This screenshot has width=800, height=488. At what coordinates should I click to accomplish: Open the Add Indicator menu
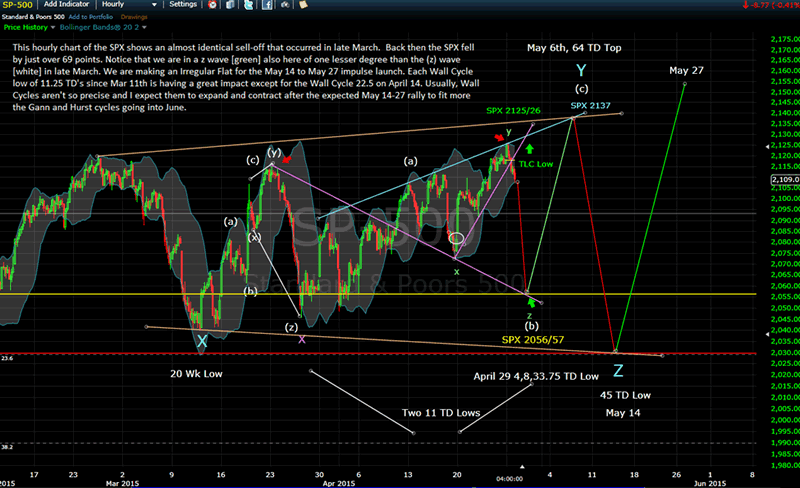pyautogui.click(x=72, y=5)
